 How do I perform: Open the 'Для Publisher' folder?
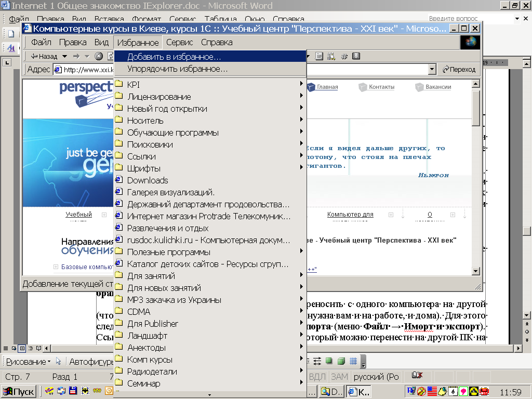210,324
